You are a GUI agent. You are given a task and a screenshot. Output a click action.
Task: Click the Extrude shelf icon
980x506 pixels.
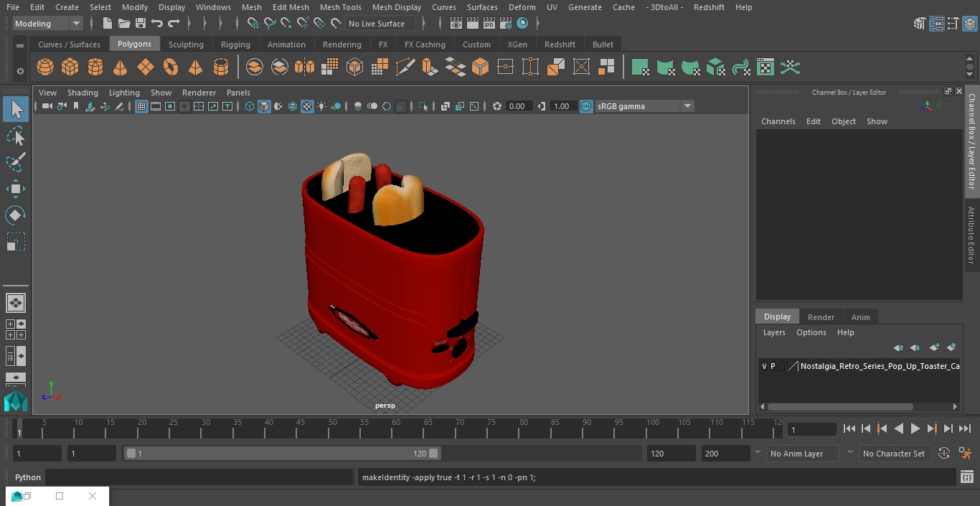(430, 67)
